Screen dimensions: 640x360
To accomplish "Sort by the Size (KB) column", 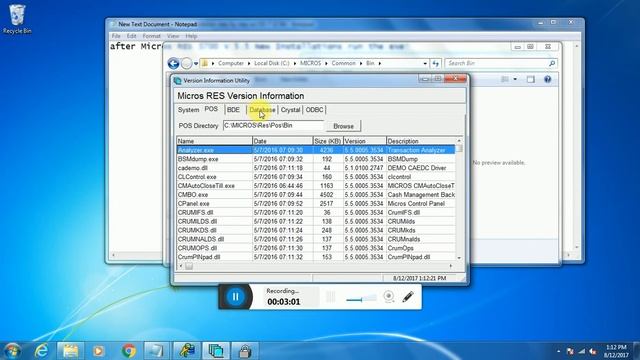I will 328,141.
